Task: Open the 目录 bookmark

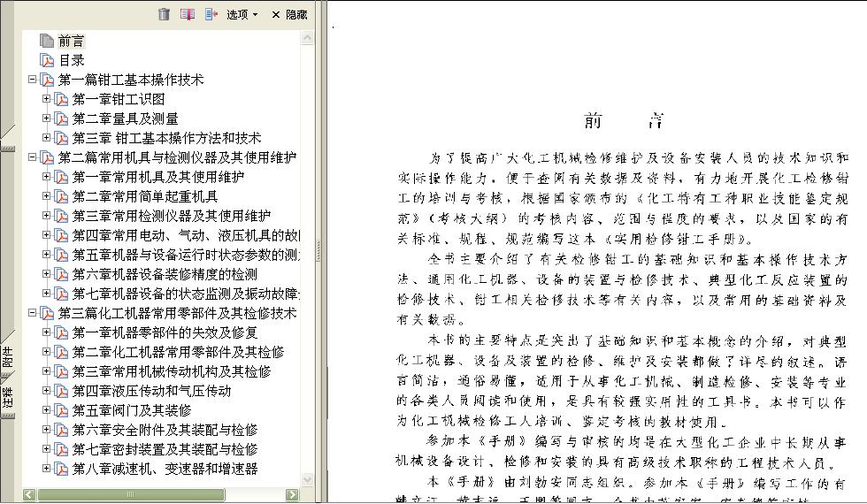Action: 72,60
